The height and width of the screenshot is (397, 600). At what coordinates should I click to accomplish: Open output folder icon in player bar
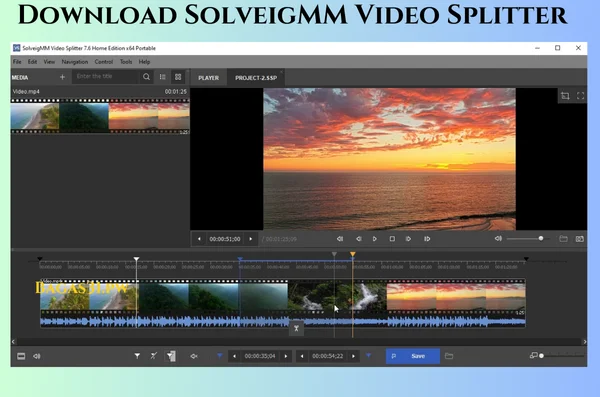pos(563,239)
